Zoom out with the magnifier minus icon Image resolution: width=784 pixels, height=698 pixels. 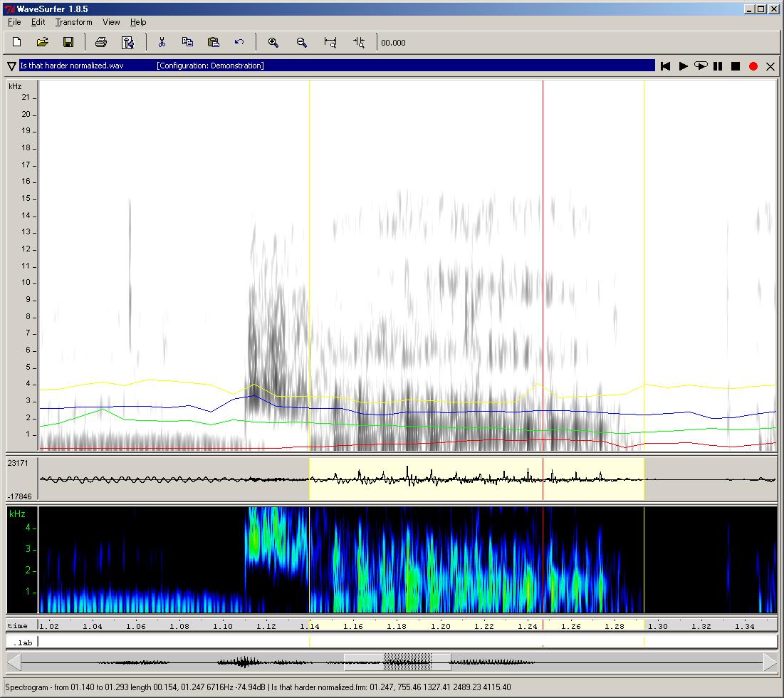pos(301,43)
